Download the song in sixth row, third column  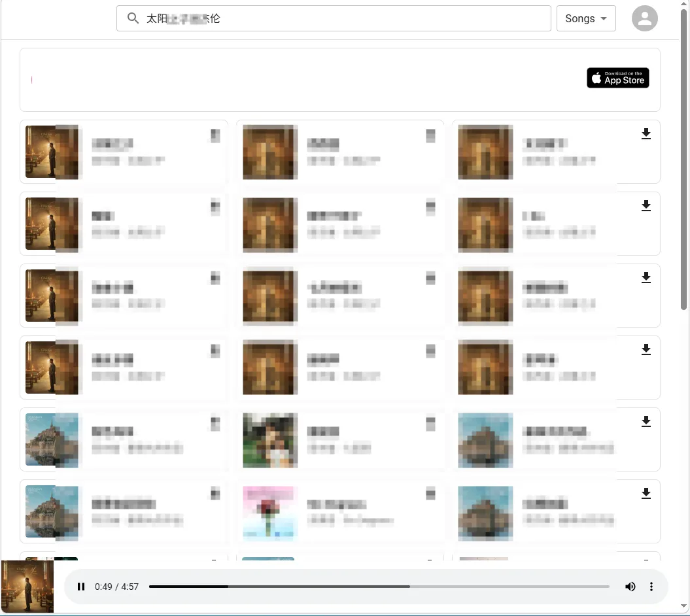pyautogui.click(x=646, y=494)
